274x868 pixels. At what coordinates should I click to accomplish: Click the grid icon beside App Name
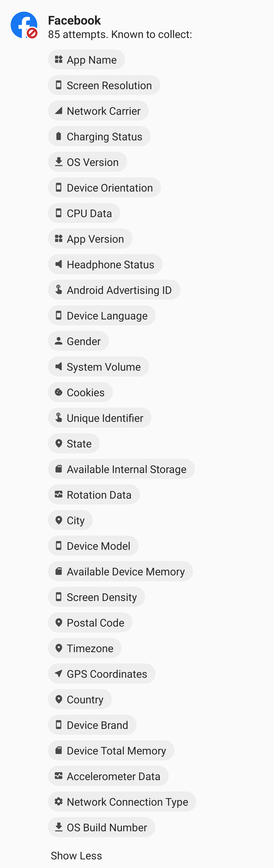click(x=59, y=60)
